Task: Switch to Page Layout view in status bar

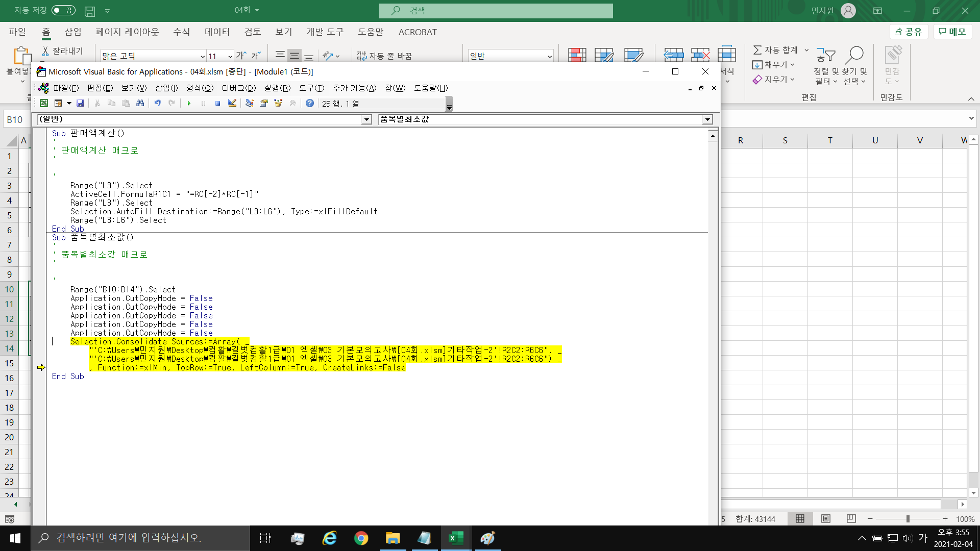Action: pos(825,519)
